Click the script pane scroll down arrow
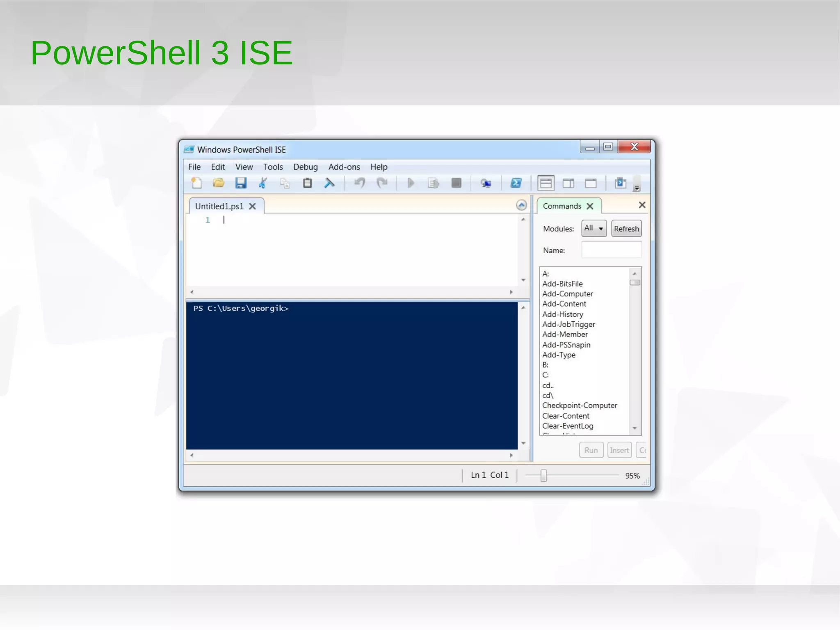 pos(523,280)
